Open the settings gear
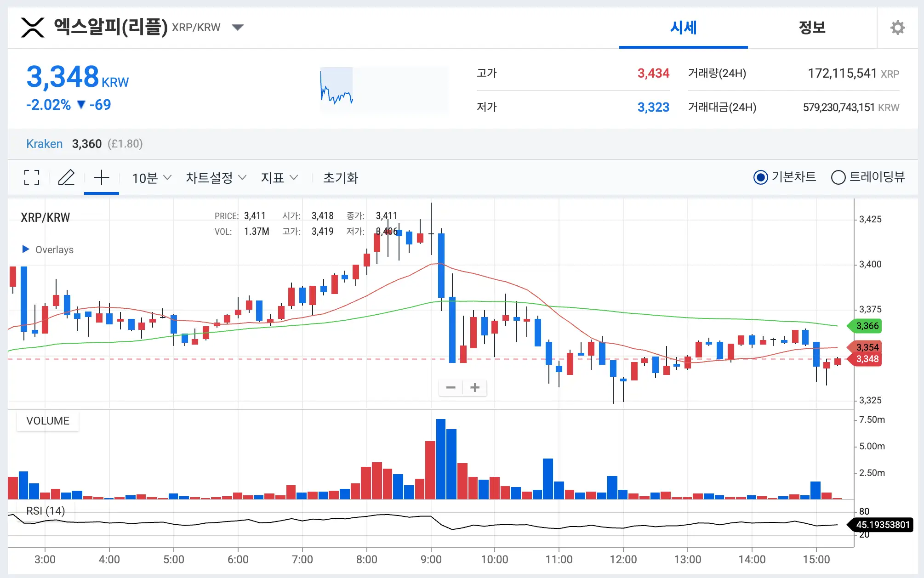The height and width of the screenshot is (578, 924). pyautogui.click(x=898, y=28)
